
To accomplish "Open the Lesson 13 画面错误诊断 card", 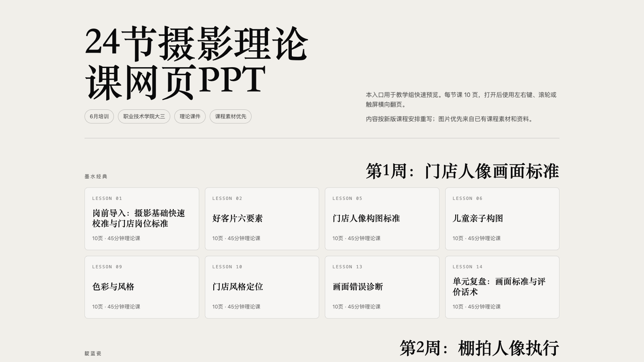I will (x=382, y=287).
